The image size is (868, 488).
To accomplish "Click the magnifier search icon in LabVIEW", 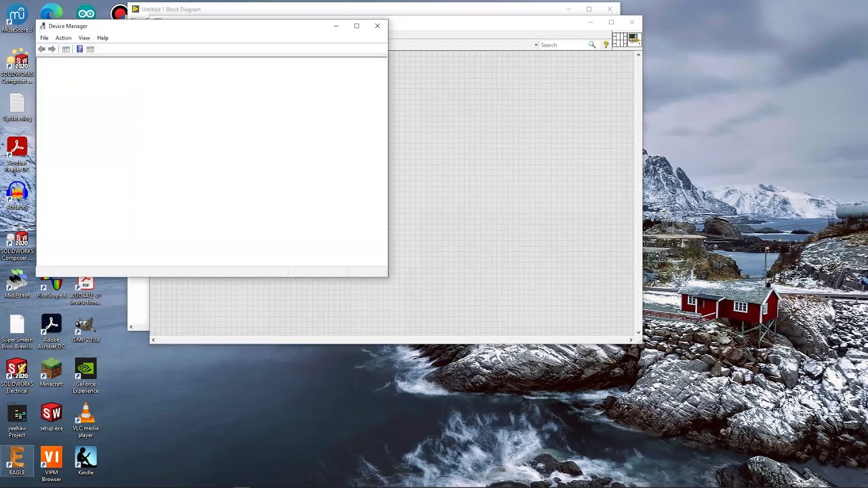I will (592, 45).
